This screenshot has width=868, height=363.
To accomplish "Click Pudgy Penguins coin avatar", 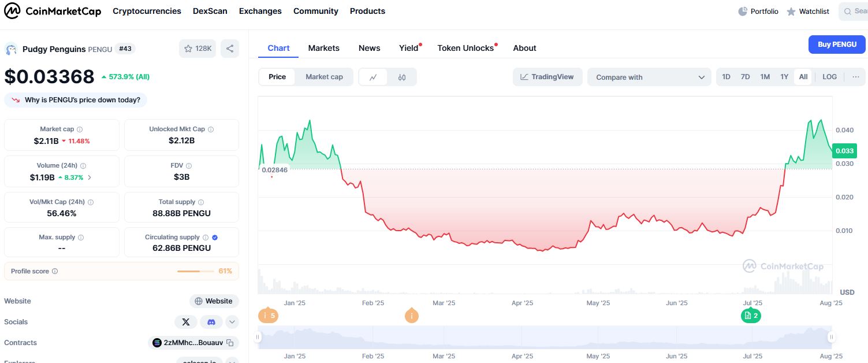I will tap(11, 49).
